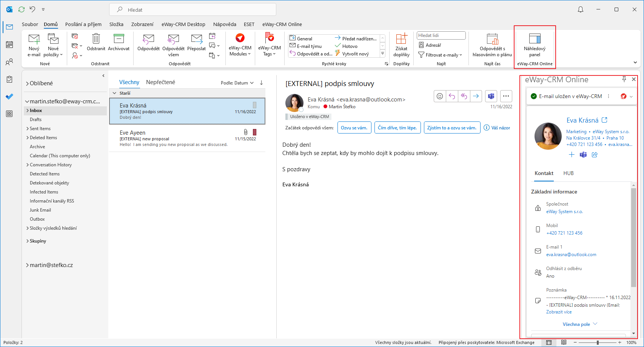Switch to Nepřečtené messages tab

point(160,82)
